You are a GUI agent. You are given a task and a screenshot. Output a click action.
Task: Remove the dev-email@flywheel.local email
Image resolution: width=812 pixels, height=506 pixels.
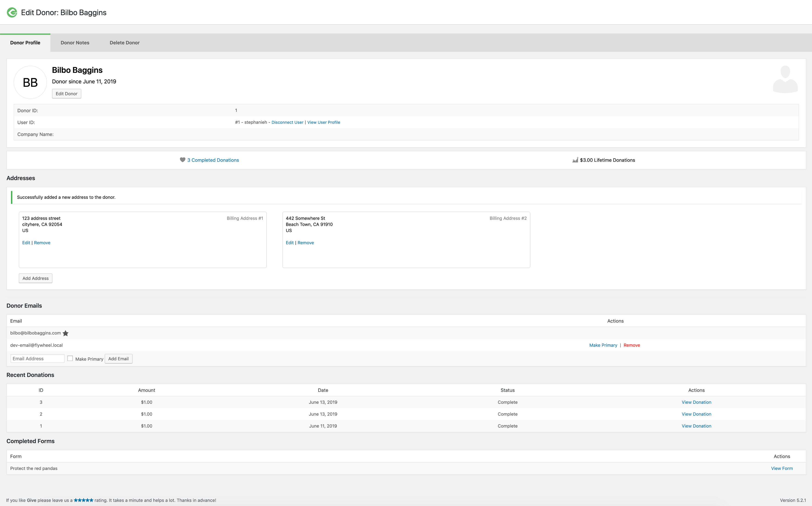[632, 345]
